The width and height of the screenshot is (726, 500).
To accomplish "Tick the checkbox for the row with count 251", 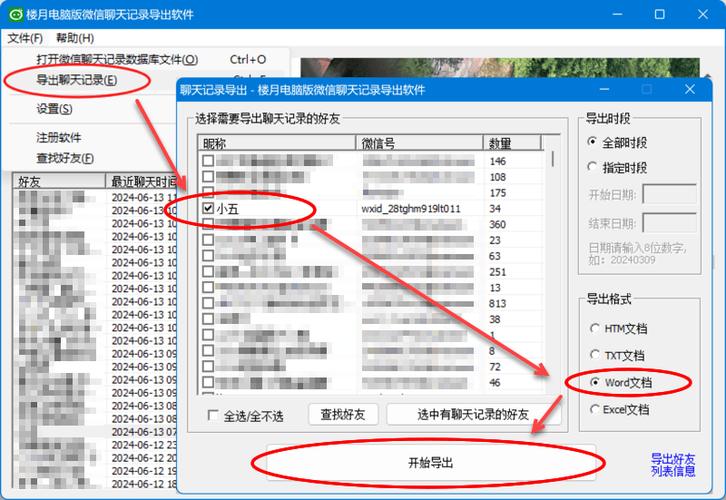I will point(208,271).
